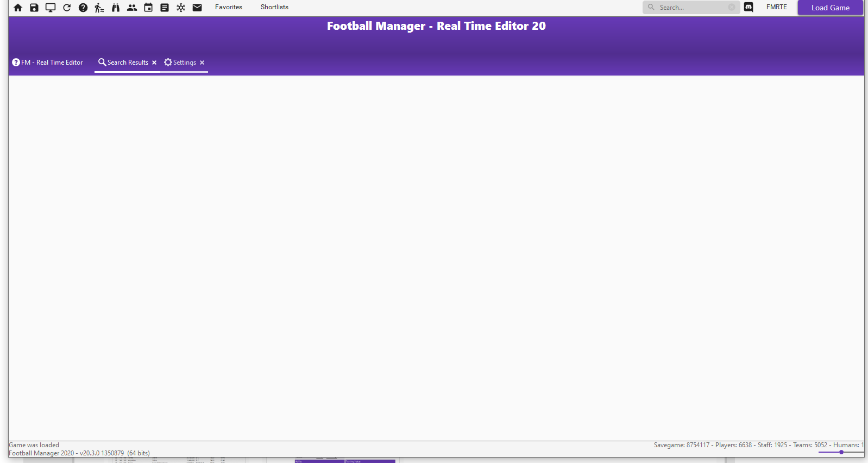The height and width of the screenshot is (463, 868).
Task: Close the Search Results tab
Action: click(154, 62)
